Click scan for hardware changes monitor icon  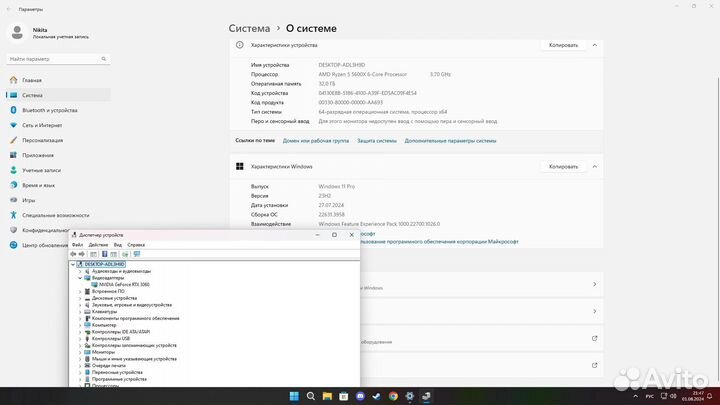[x=137, y=254]
